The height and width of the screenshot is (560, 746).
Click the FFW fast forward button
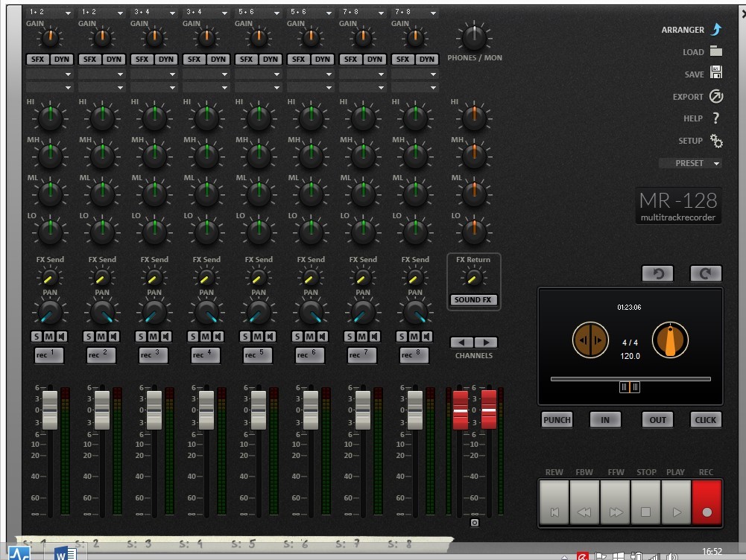tap(615, 503)
